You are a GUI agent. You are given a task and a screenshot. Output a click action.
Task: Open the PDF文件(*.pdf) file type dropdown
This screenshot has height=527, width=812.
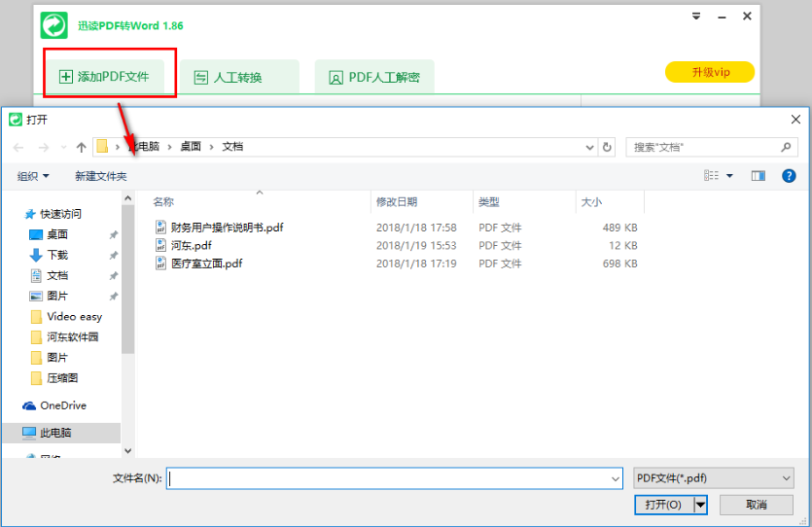(714, 478)
